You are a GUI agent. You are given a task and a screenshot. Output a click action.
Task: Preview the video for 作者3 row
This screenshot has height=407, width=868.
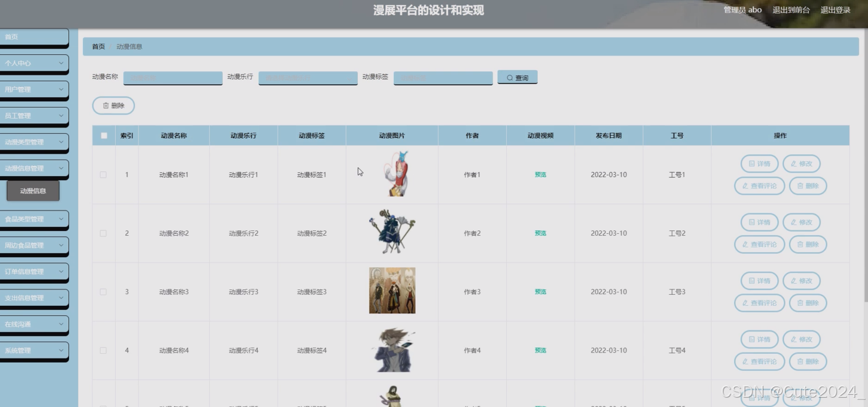(541, 292)
